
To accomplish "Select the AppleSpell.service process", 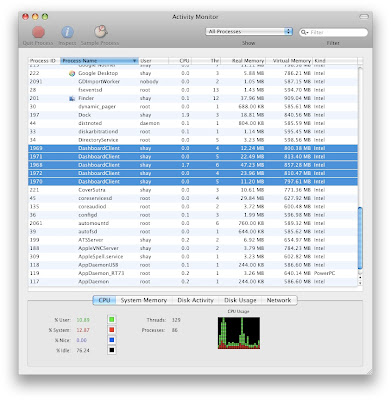I will (x=193, y=257).
